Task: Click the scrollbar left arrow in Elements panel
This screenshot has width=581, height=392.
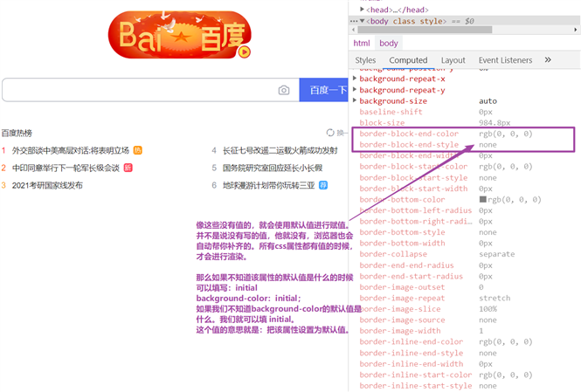Action: click(353, 30)
